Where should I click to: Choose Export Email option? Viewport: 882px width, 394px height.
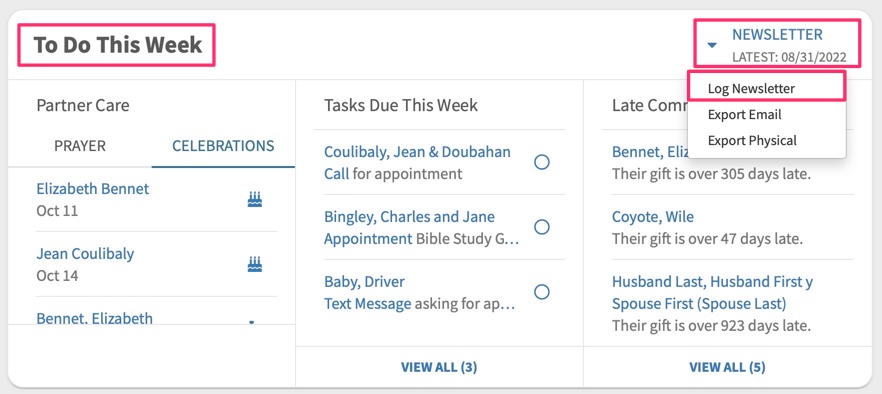(744, 115)
